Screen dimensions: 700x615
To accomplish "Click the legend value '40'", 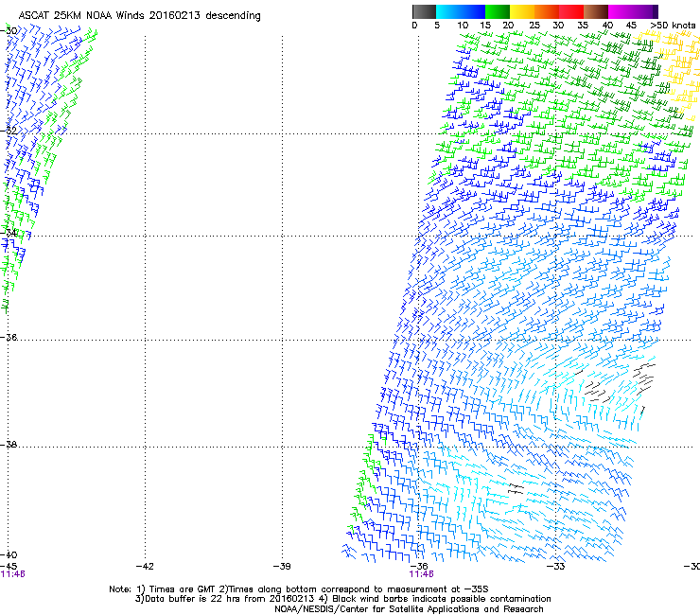I will (x=607, y=26).
